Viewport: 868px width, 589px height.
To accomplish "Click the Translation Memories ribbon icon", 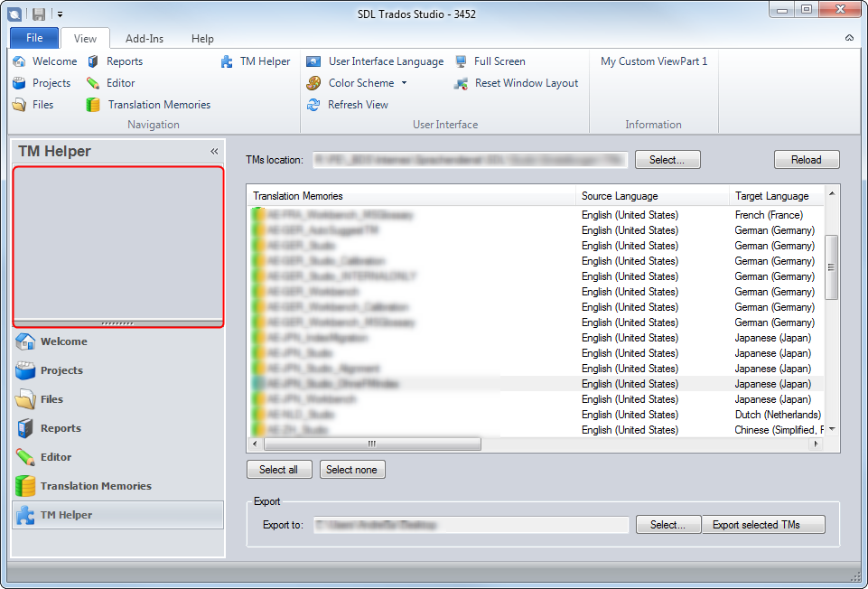I will coord(93,105).
